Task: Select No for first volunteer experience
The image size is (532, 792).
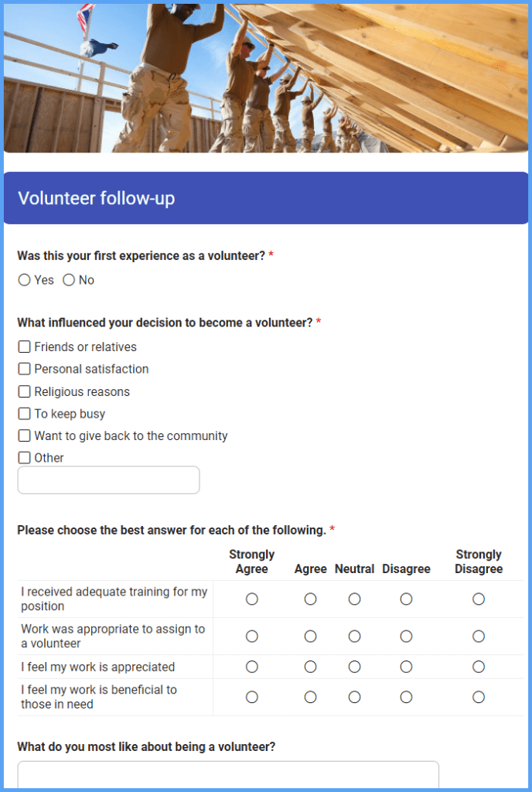Action: 69,280
